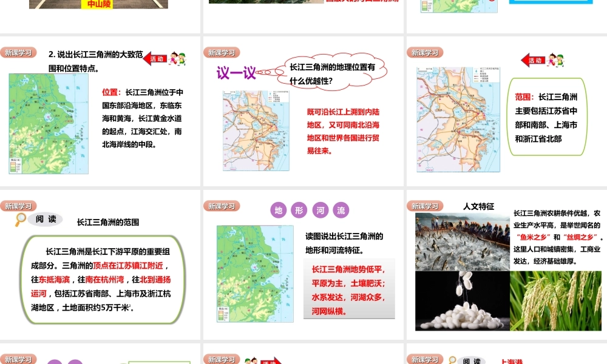The image size is (607, 364).
Task: Click the magnifier icon beside 阅读 on 长江三角洲的范围 slide
Action: [21, 220]
